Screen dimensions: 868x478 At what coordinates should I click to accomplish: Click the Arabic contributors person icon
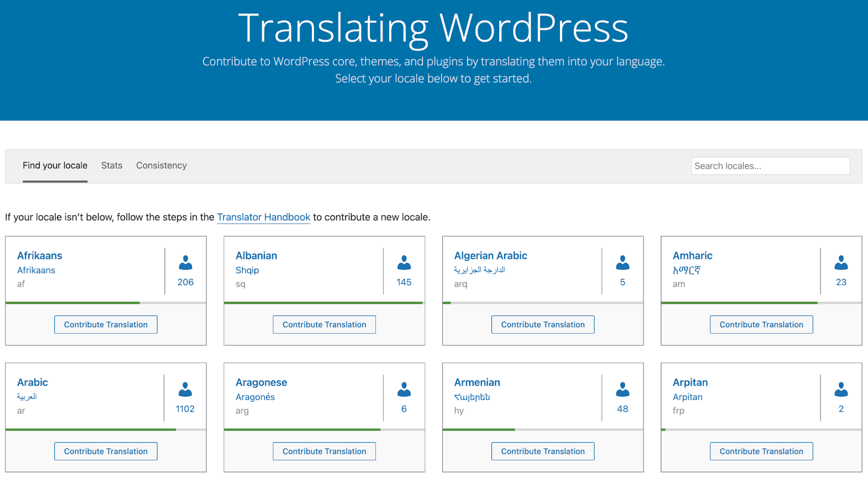click(186, 390)
